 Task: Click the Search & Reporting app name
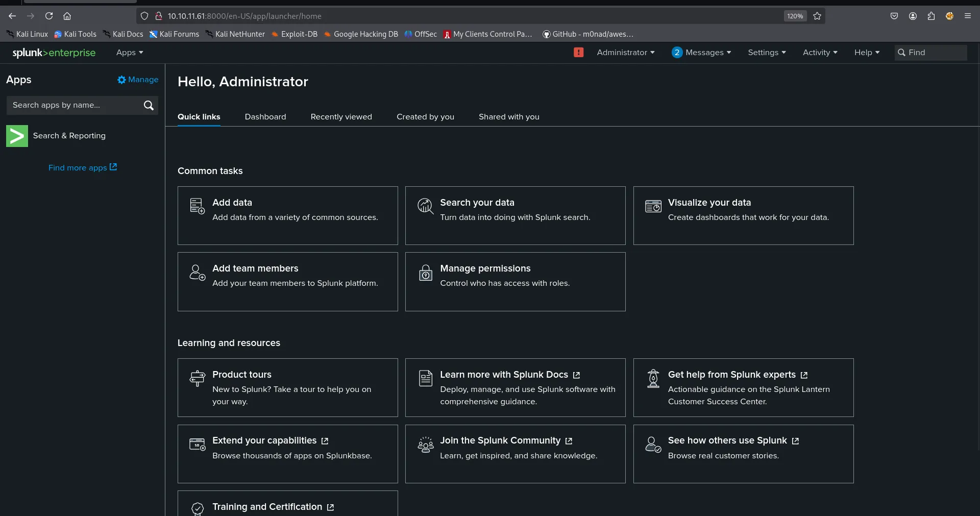pos(69,136)
